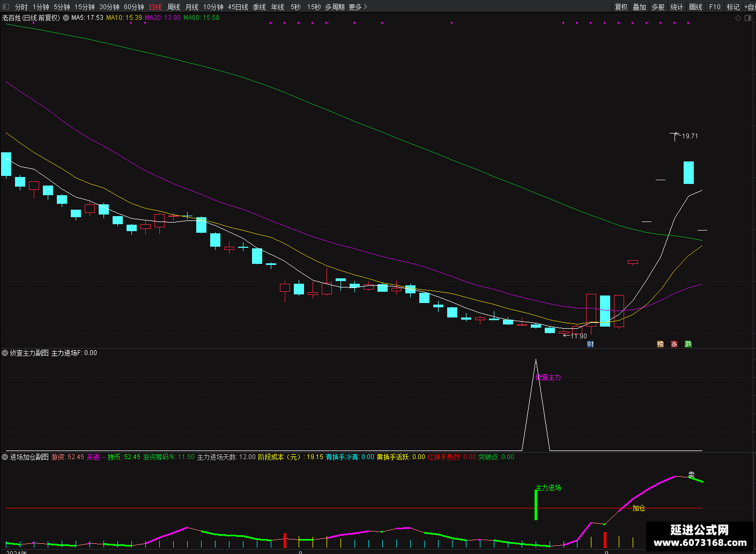Click the 11.90 low price arrow marker
Viewport: 756px width, 554px height.
[x=575, y=336]
